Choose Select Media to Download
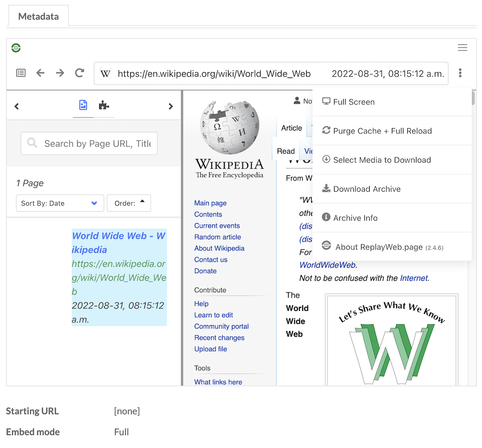The image size is (482, 448). click(x=392, y=160)
